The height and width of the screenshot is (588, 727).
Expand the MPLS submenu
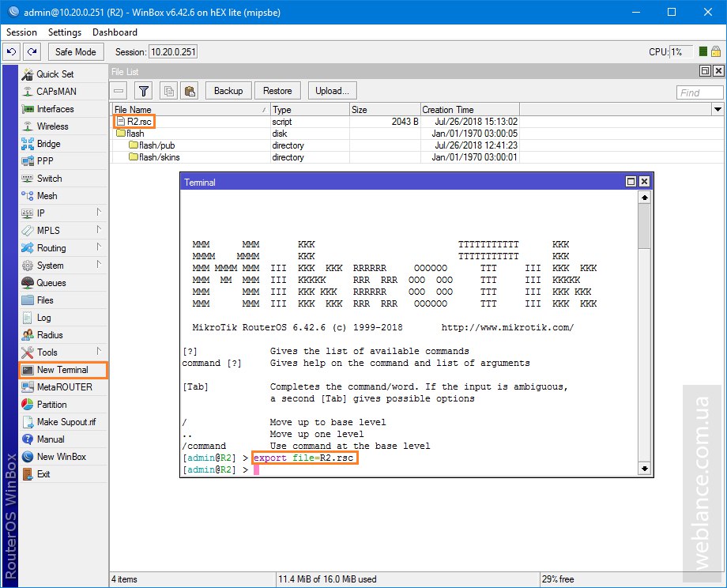point(63,231)
